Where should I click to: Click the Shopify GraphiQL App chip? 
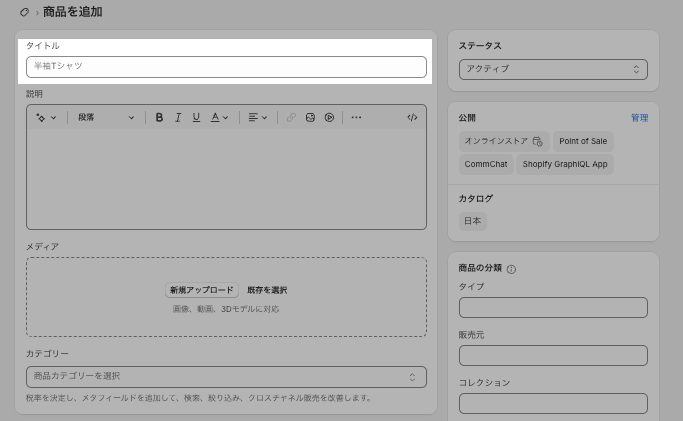[x=565, y=164]
